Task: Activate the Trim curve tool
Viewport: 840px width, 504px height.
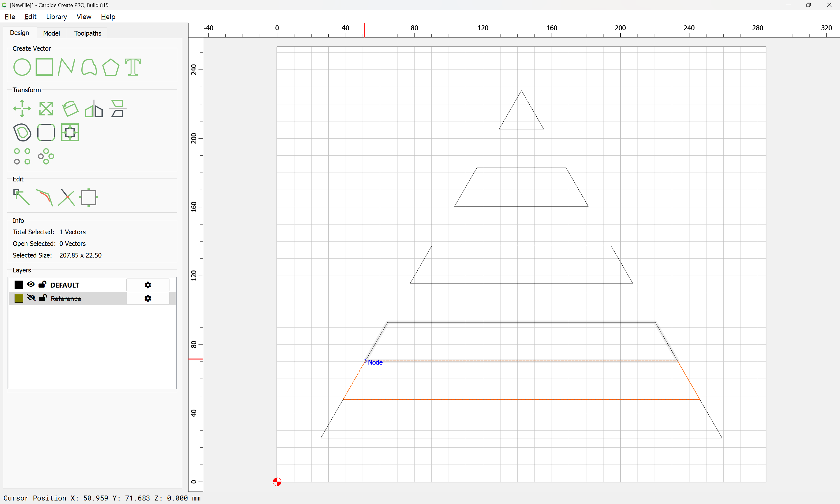Action: click(x=44, y=197)
